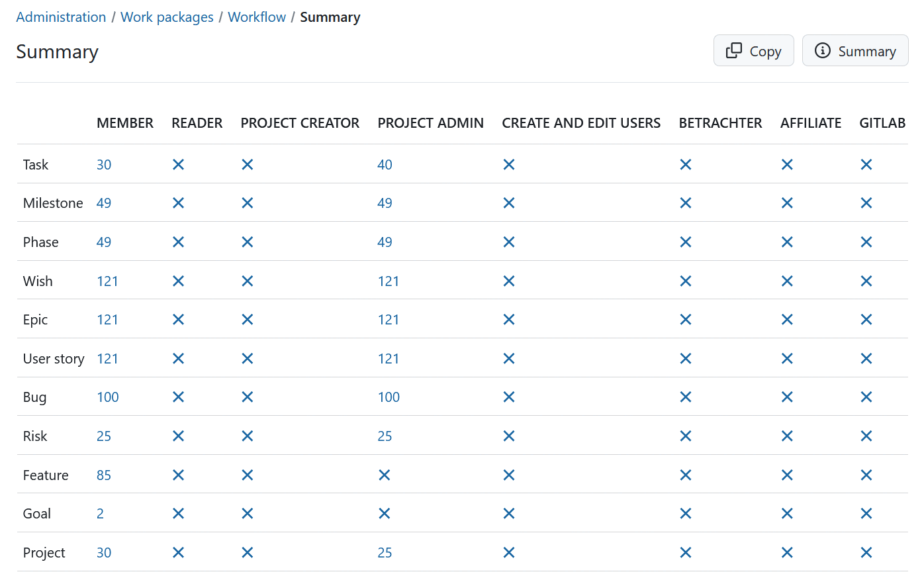Screen dimensions: 924x580
Task: Click the 100 link for Bug under Member
Action: (x=108, y=397)
